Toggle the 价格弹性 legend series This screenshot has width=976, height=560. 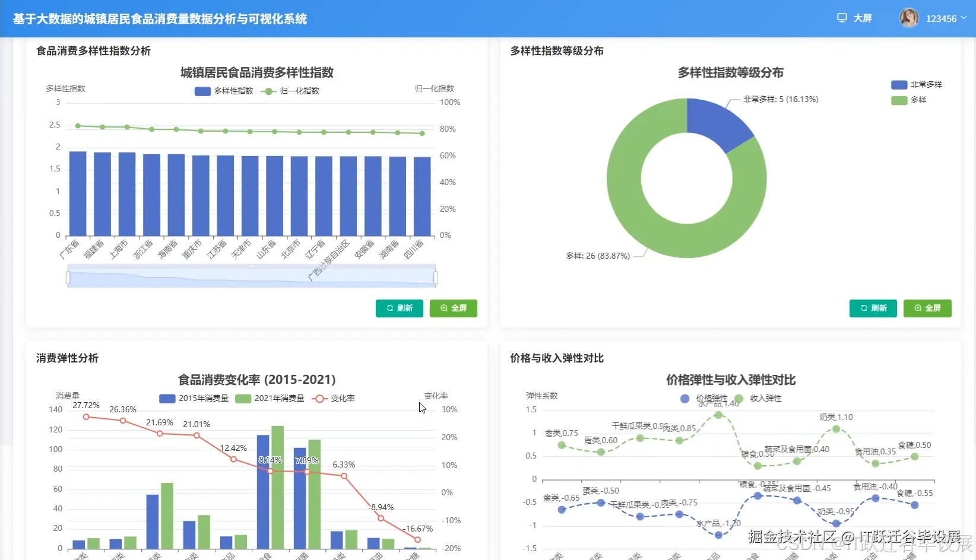pyautogui.click(x=704, y=399)
